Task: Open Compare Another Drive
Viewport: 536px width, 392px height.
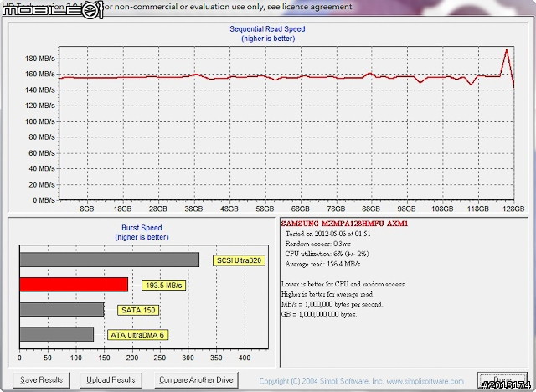Action: click(x=196, y=379)
